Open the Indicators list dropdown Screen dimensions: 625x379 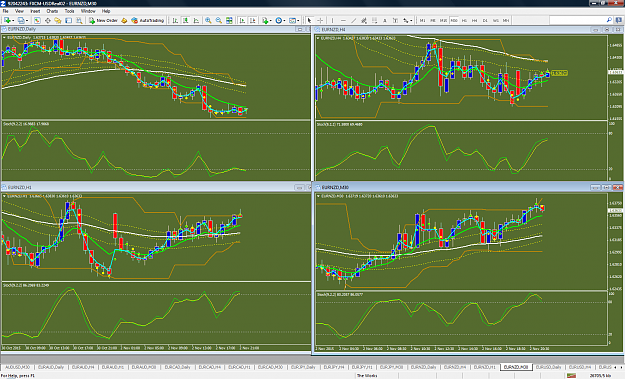(x=266, y=20)
